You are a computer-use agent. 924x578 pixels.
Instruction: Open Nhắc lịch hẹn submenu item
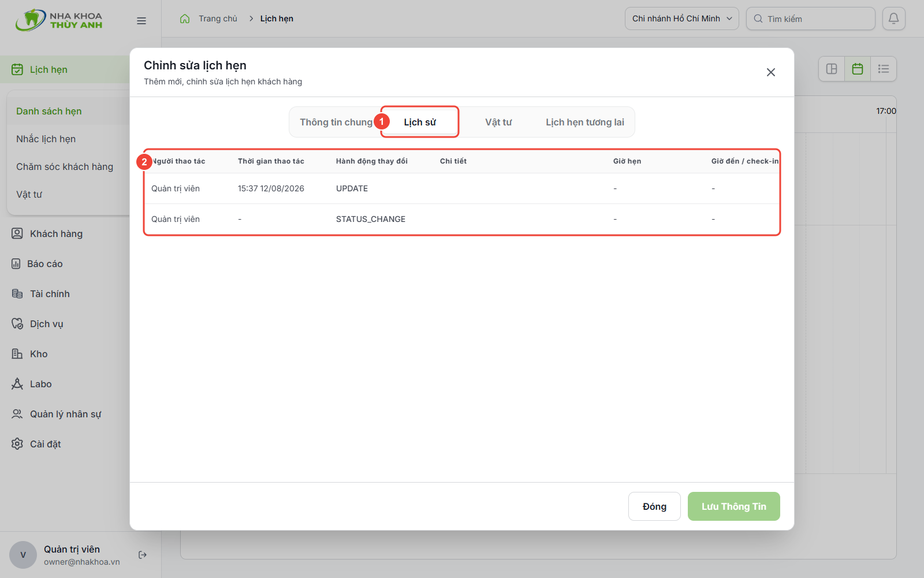pos(46,139)
